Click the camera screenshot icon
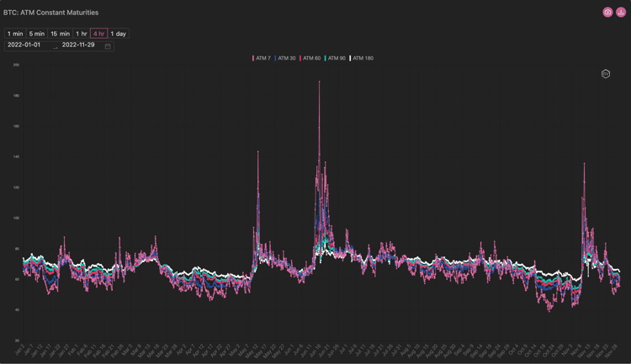 pyautogui.click(x=607, y=13)
